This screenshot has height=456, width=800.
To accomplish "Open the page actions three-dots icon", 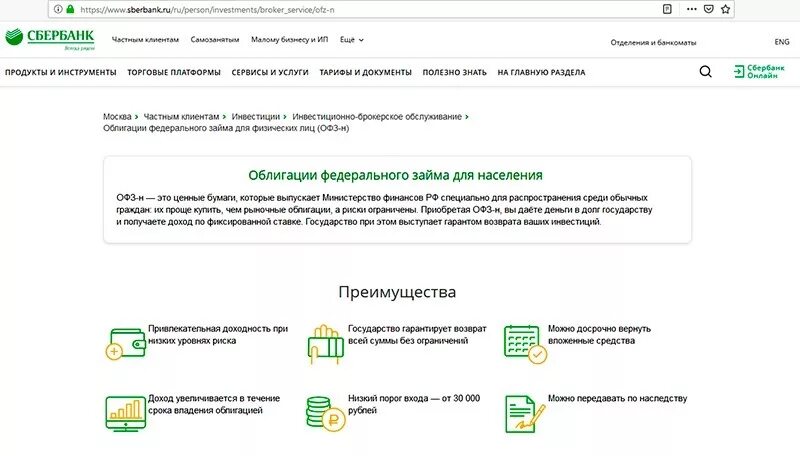I will pyautogui.click(x=692, y=9).
